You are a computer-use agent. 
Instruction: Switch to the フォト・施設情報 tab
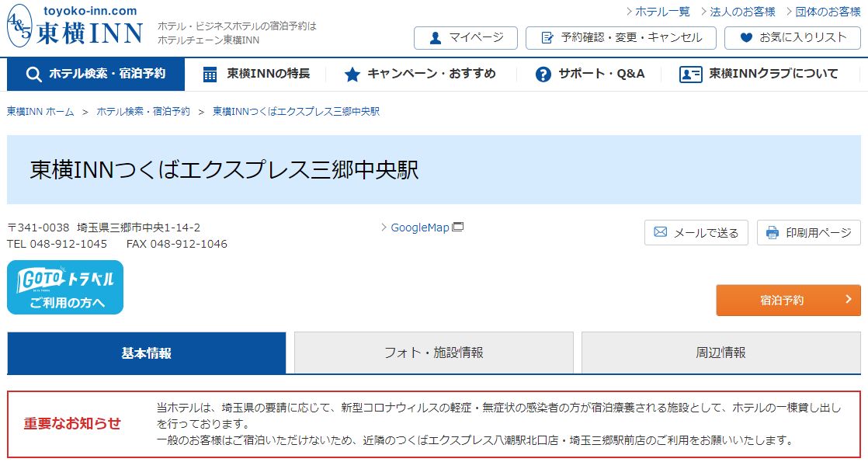point(433,353)
